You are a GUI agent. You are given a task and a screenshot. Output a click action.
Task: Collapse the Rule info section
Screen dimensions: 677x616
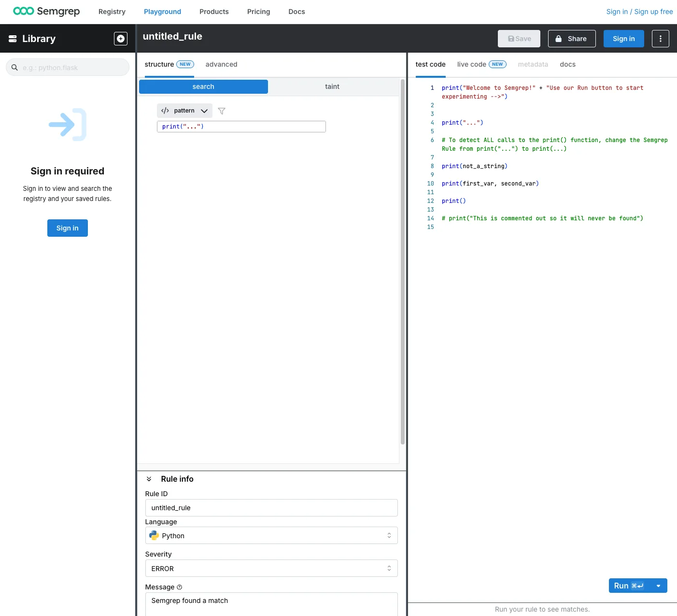149,479
